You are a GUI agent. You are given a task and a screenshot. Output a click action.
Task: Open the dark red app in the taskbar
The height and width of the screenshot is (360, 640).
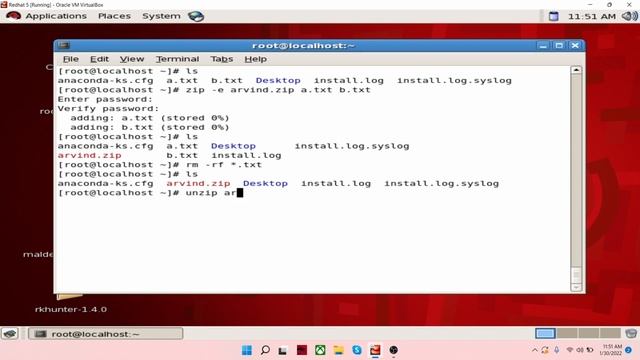click(302, 350)
